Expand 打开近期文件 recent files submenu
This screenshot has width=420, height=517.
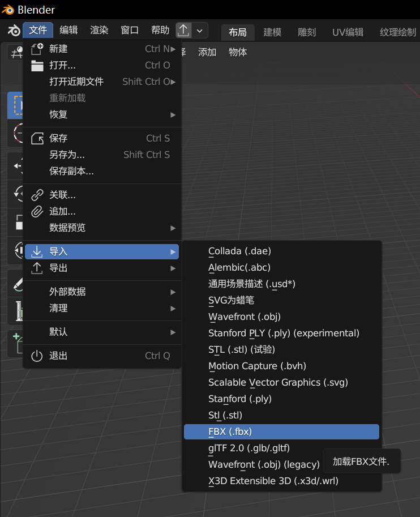[102, 82]
